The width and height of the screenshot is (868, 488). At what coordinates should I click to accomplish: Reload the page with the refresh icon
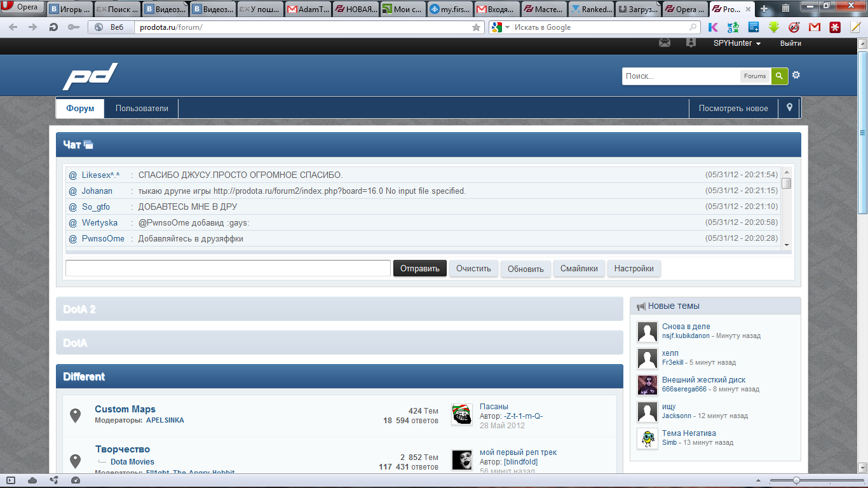pos(54,27)
